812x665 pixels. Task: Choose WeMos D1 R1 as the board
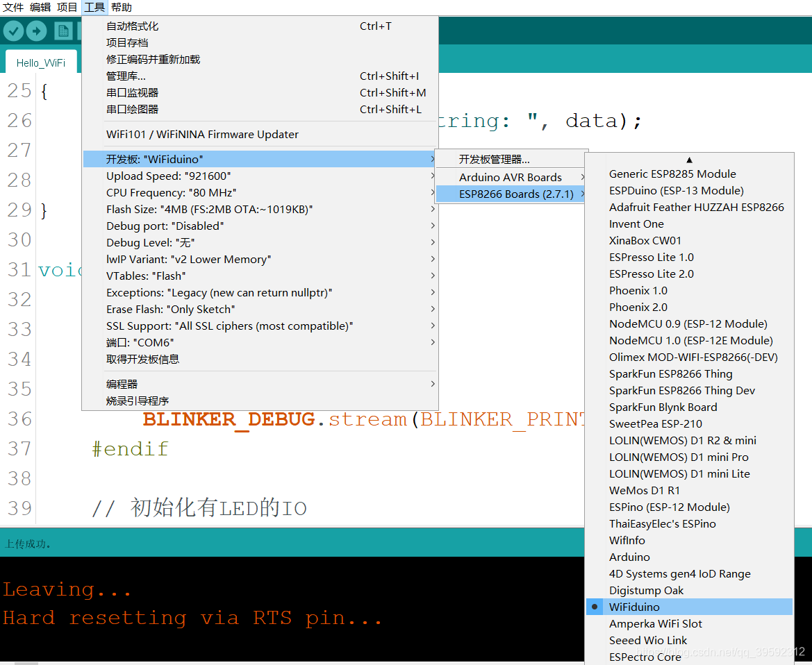click(x=644, y=490)
